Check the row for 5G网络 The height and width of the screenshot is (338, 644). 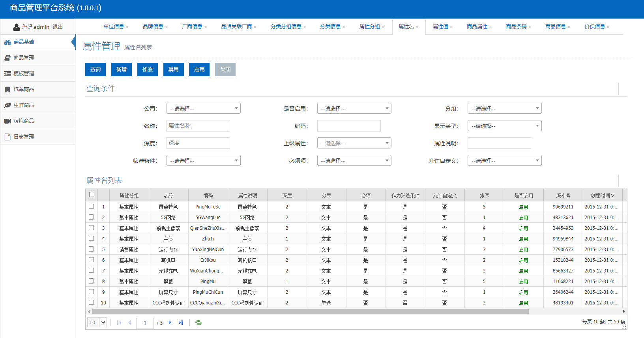92,217
